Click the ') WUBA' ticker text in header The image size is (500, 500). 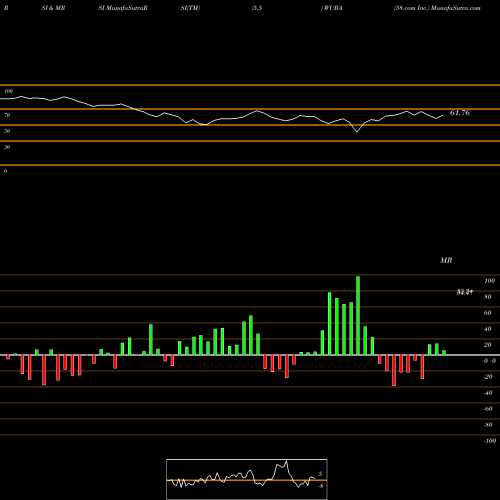point(331,8)
